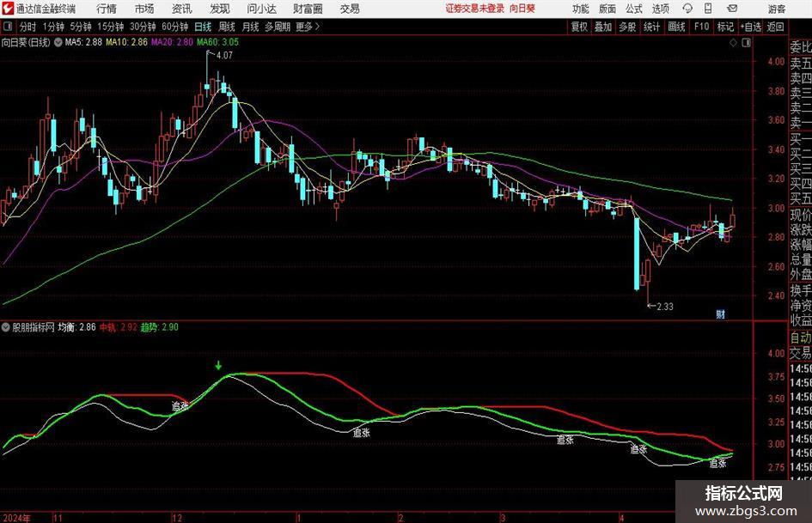Click the 画线 drawing toolbar button
This screenshot has width=812, height=523.
point(676,27)
